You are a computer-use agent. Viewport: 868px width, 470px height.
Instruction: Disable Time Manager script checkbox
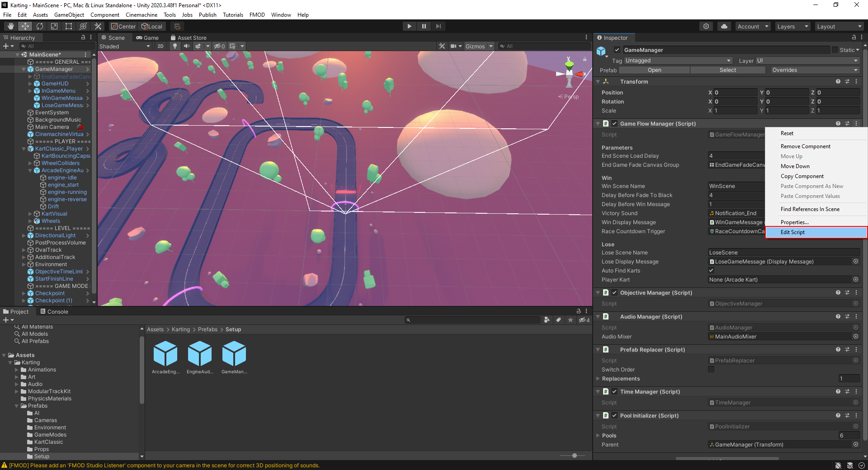[x=614, y=391]
